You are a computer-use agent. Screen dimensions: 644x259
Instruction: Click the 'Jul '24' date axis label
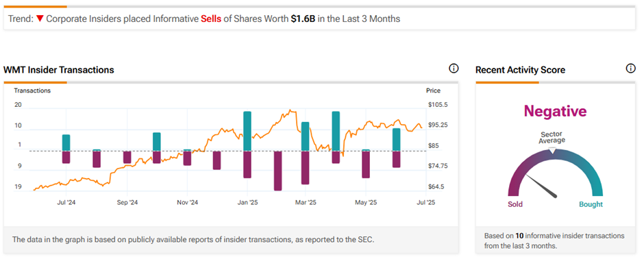(x=66, y=202)
